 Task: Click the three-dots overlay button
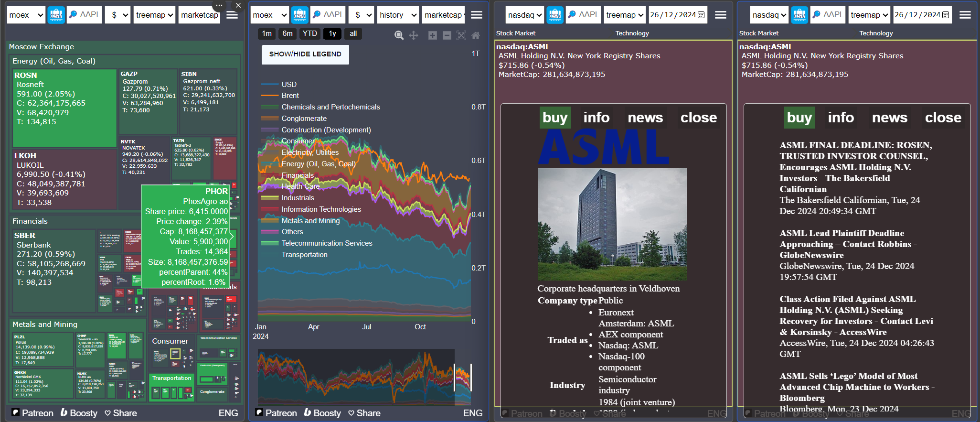pos(219,5)
